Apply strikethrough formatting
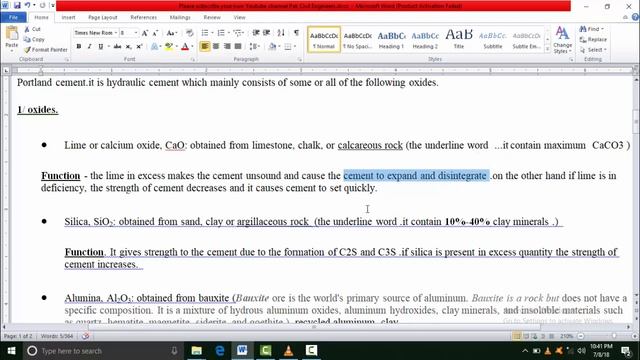 coord(118,47)
